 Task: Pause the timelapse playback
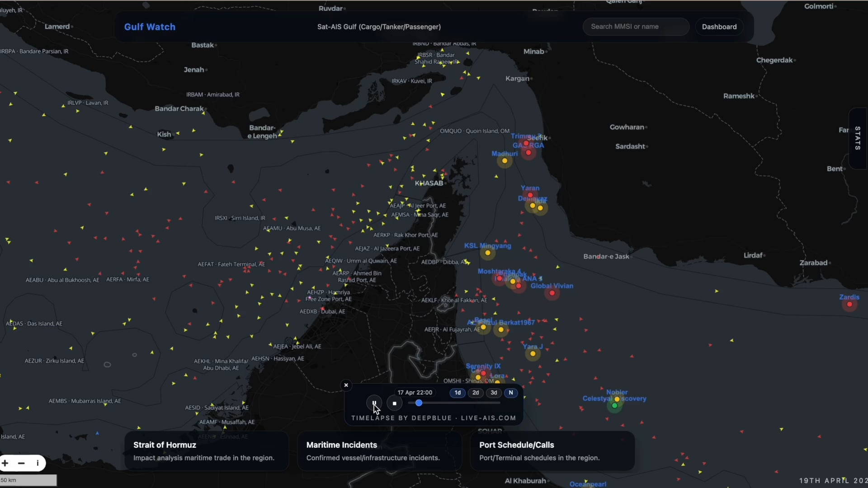[374, 403]
